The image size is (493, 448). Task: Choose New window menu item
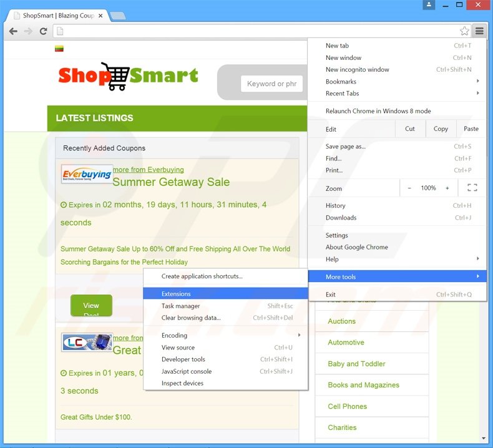pyautogui.click(x=397, y=57)
